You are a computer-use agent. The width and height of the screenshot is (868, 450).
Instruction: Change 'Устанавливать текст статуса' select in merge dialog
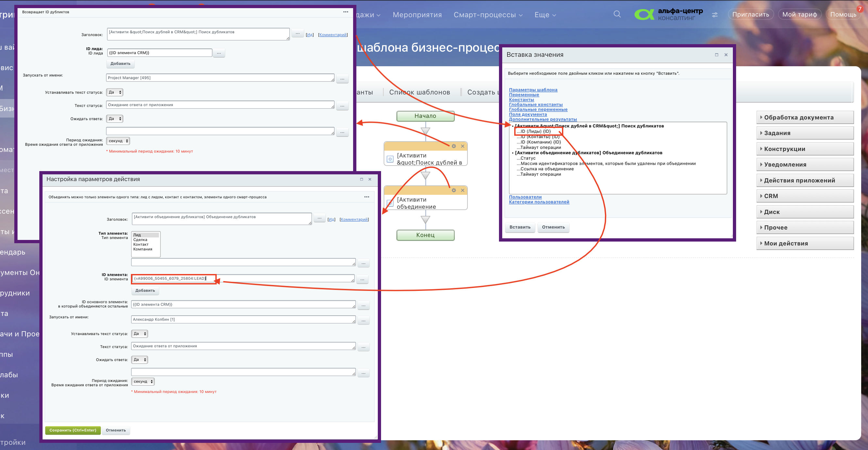point(139,334)
